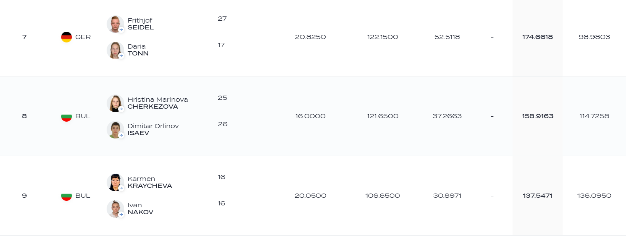Open Hristina Marinova Cherkezova's profile photo
Viewport: 644px width, 236px height.
pos(115,103)
